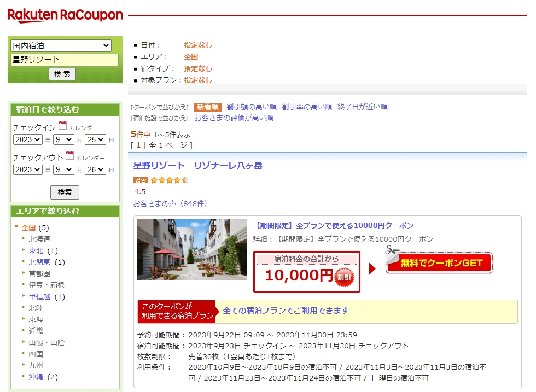The height and width of the screenshot is (392, 536).
Task: Click the 四国 area entry
Action: [36, 354]
